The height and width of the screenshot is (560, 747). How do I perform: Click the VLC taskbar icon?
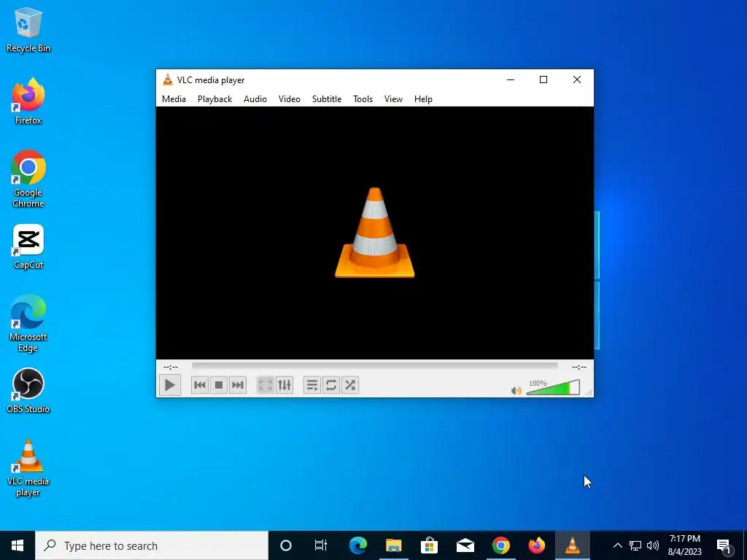572,545
